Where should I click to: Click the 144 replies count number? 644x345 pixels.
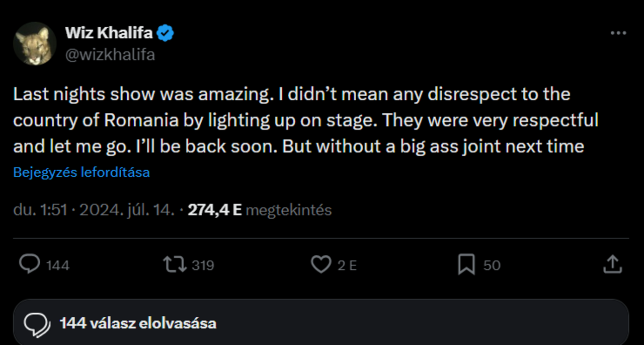tap(58, 265)
